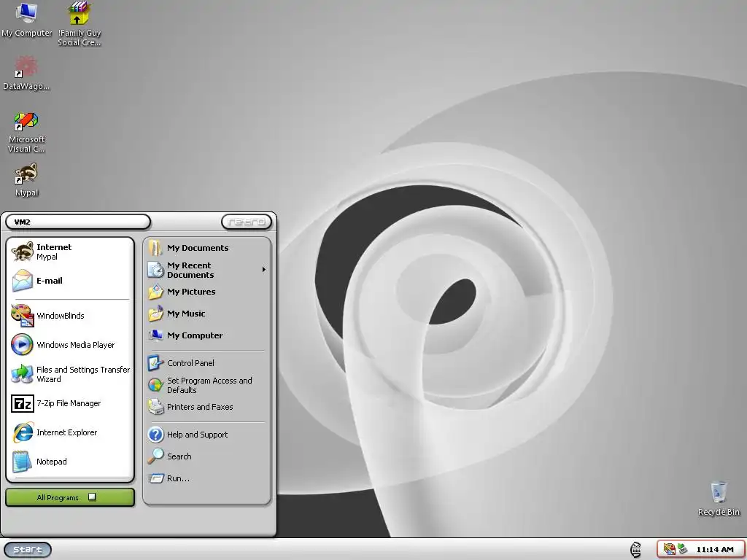Viewport: 747px width, 560px height.
Task: Select the DataWago... desktop shortcut
Action: point(26,73)
